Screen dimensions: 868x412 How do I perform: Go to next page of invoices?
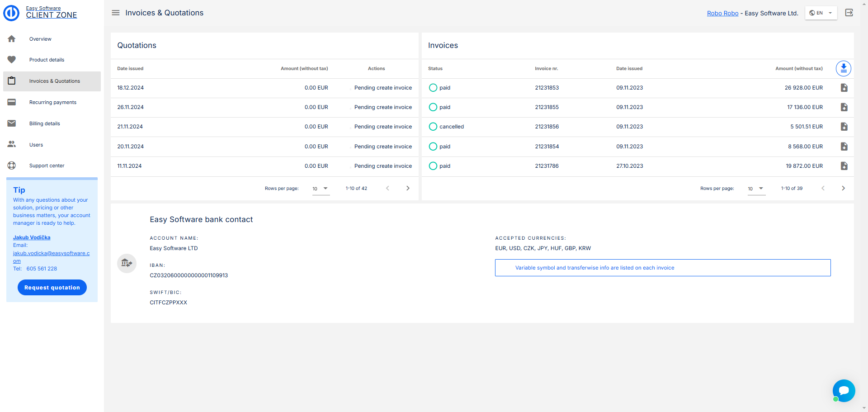click(x=843, y=188)
